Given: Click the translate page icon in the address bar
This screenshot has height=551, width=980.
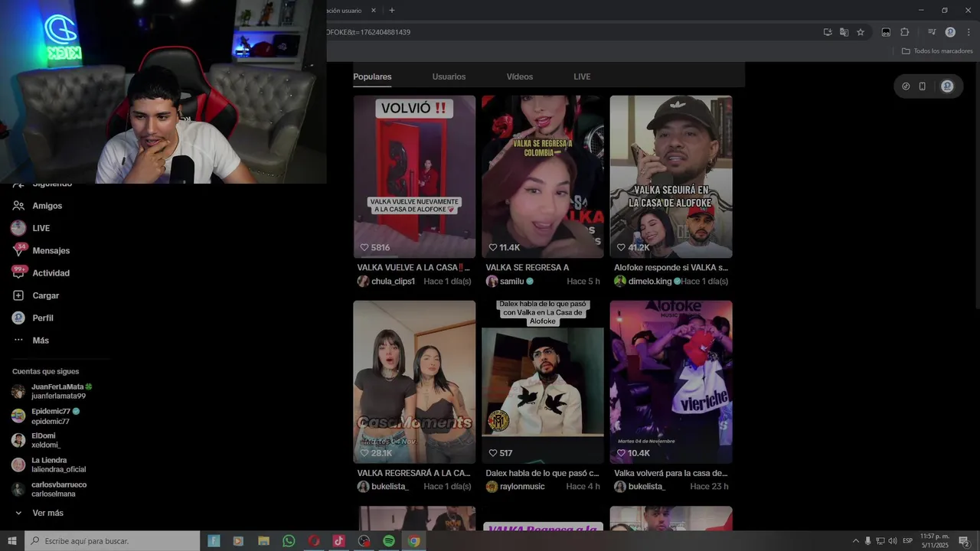Looking at the screenshot, I should click(x=844, y=32).
